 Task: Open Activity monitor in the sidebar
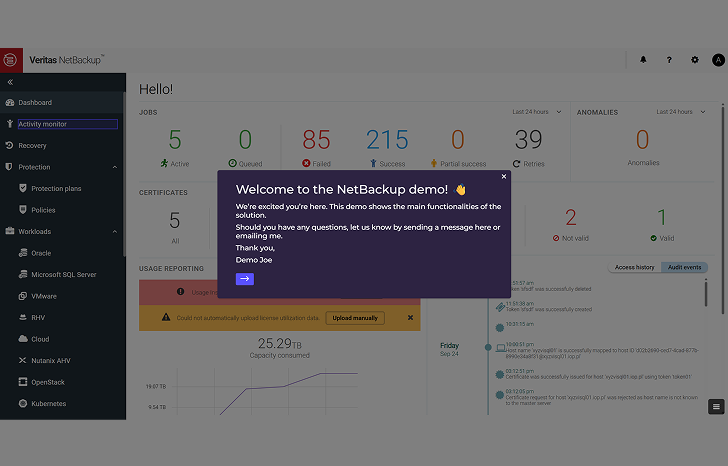tap(62, 124)
